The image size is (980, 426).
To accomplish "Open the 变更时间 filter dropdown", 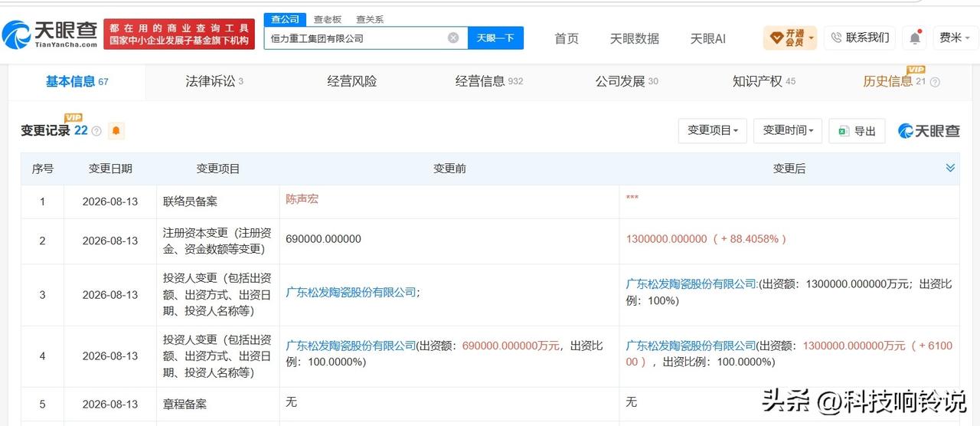I will [788, 131].
